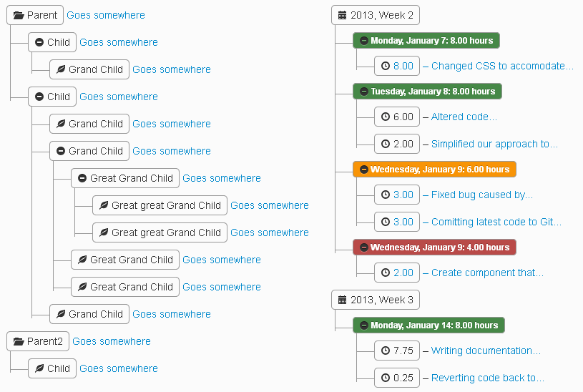The height and width of the screenshot is (392, 583).
Task: Collapse Monday, January 7 entry using minus icon
Action: click(x=364, y=41)
